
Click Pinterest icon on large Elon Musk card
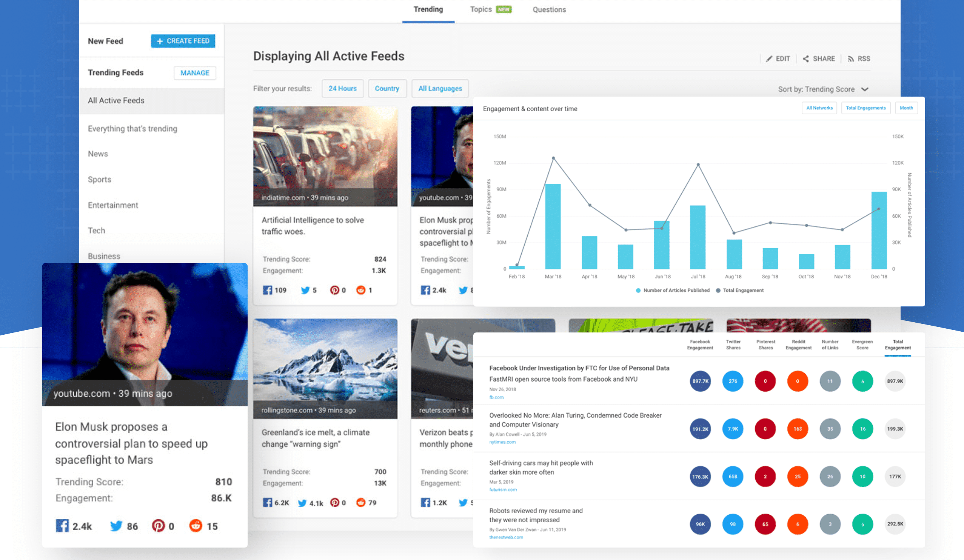click(x=159, y=526)
